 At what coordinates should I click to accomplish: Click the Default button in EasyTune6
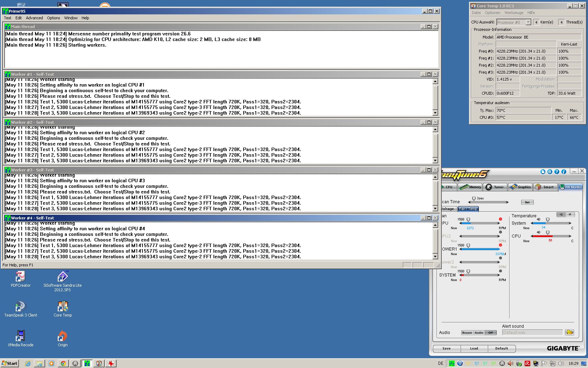[x=502, y=348]
